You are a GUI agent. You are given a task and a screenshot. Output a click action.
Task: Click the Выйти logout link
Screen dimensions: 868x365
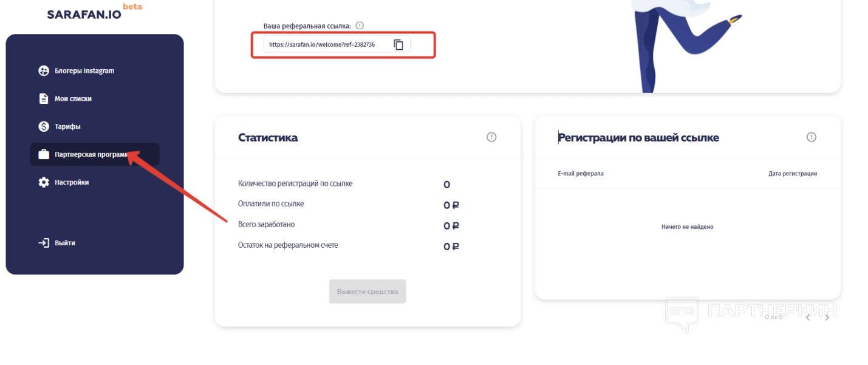(65, 243)
